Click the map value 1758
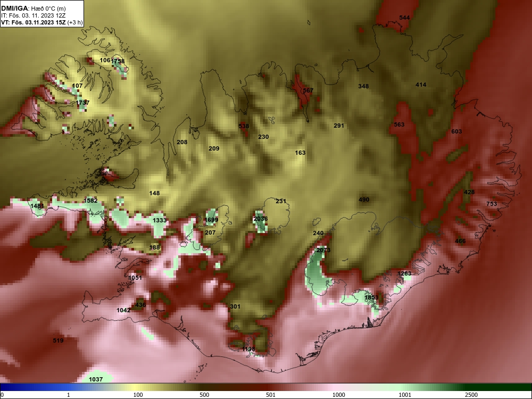Viewport: 532px width, 399px height. [118, 61]
